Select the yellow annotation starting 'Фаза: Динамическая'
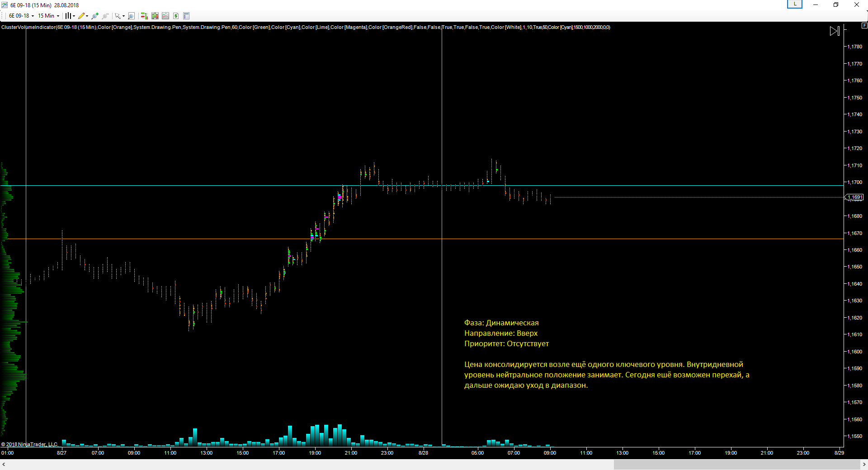This screenshot has height=470, width=868. (607, 354)
